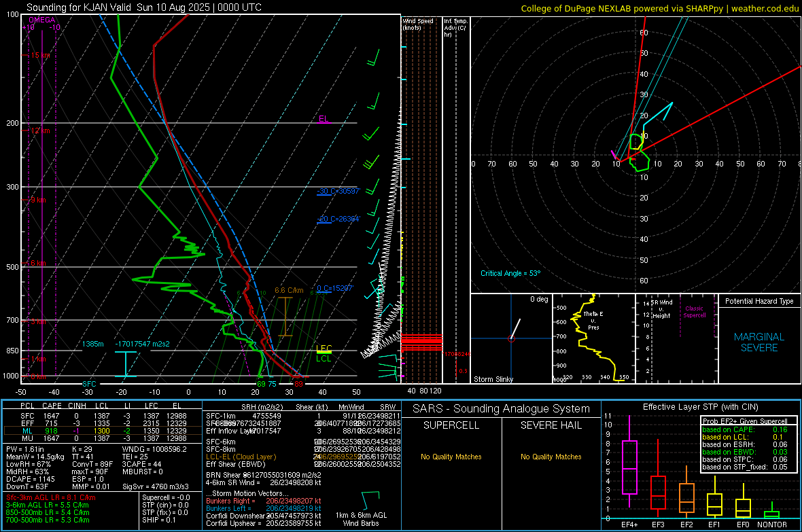This screenshot has width=802, height=532.
Task: Click the '15 km' height marker
Action: (x=40, y=55)
